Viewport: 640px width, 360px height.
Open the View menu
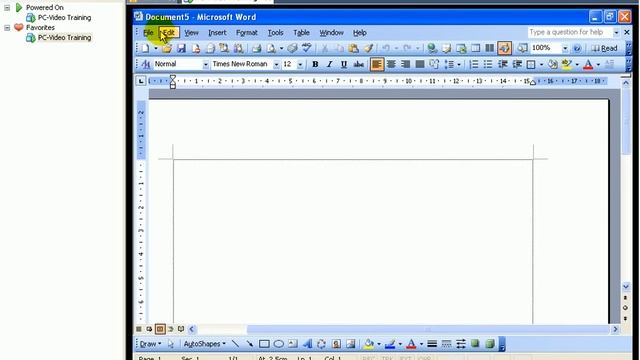191,33
